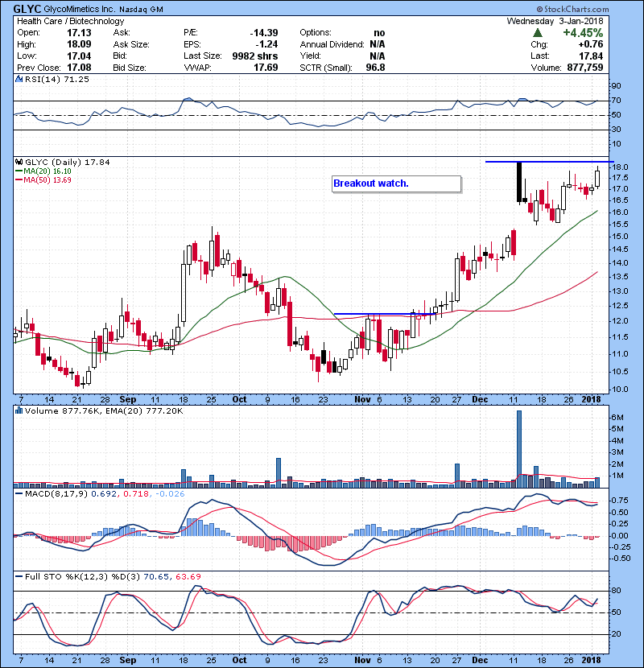Screen dimensions: 644x668
Task: Click the Nasdaq GM exchange label
Action: pyautogui.click(x=141, y=10)
